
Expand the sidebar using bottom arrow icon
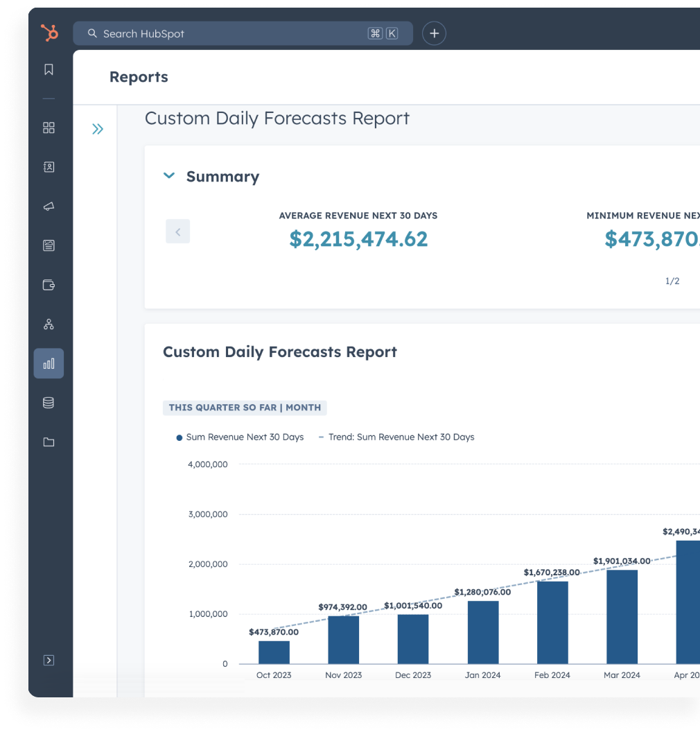coord(49,660)
